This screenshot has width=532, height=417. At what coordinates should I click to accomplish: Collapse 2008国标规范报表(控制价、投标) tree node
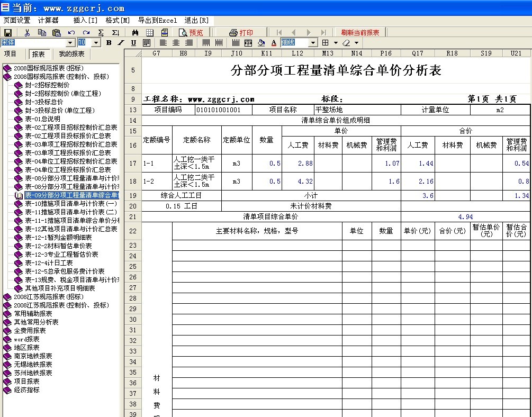[61, 77]
